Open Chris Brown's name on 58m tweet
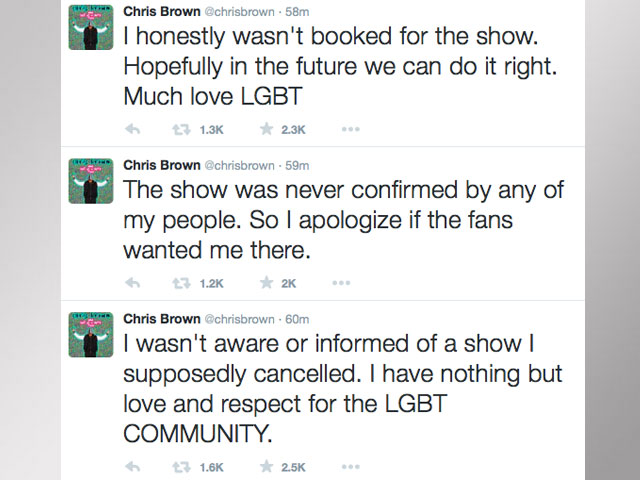The width and height of the screenshot is (640, 480). click(x=162, y=12)
